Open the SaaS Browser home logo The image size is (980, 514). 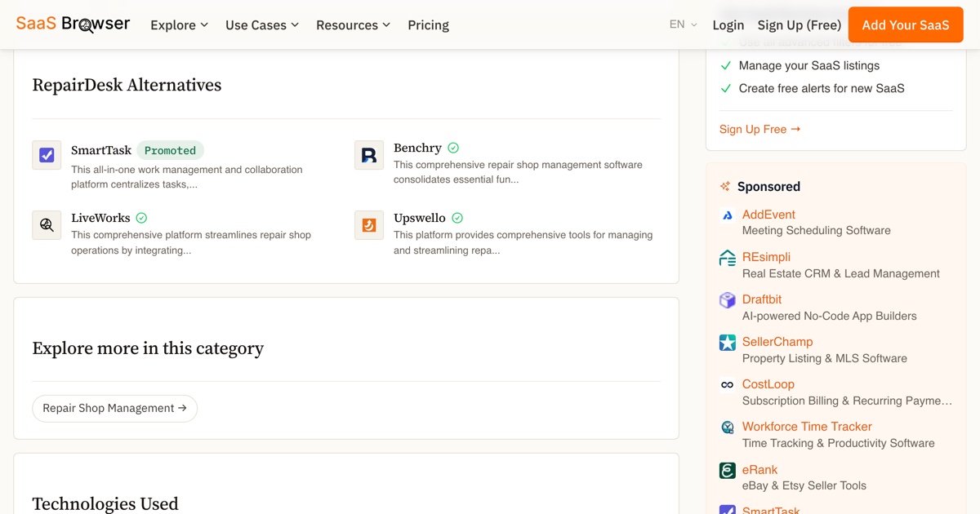(x=73, y=24)
